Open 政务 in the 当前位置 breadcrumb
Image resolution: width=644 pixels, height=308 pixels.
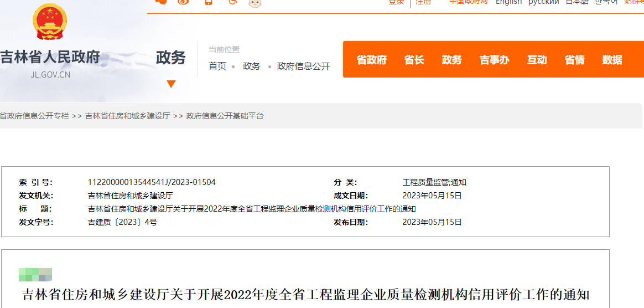click(x=251, y=66)
